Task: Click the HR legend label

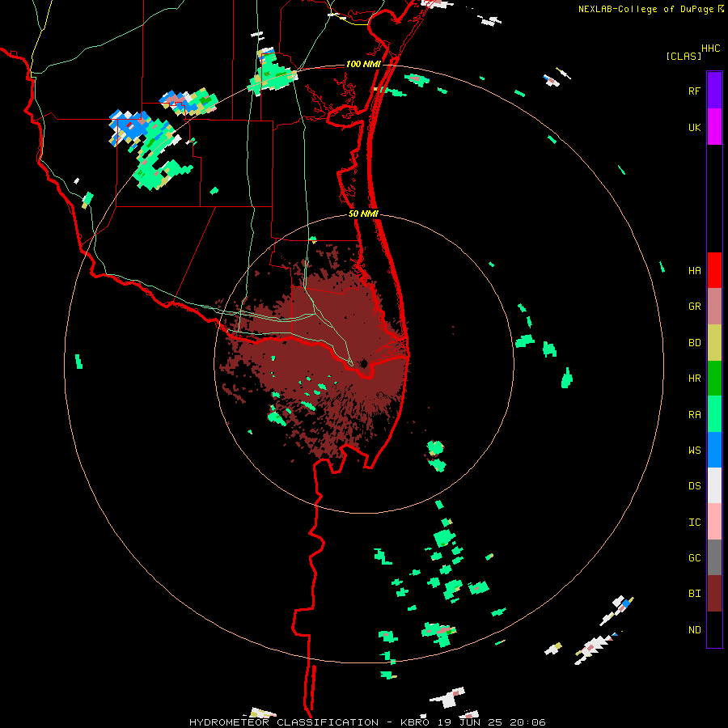Action: (x=694, y=379)
